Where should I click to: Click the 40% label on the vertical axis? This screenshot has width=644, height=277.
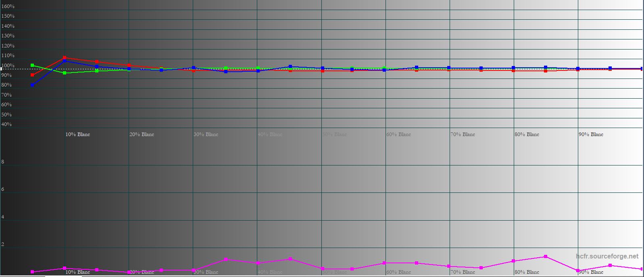tap(7, 124)
